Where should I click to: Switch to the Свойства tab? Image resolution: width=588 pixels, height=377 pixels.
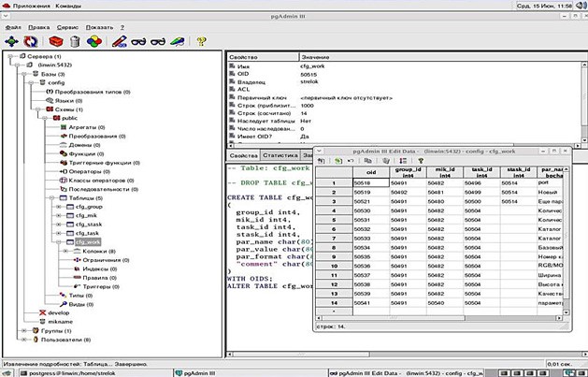(243, 155)
